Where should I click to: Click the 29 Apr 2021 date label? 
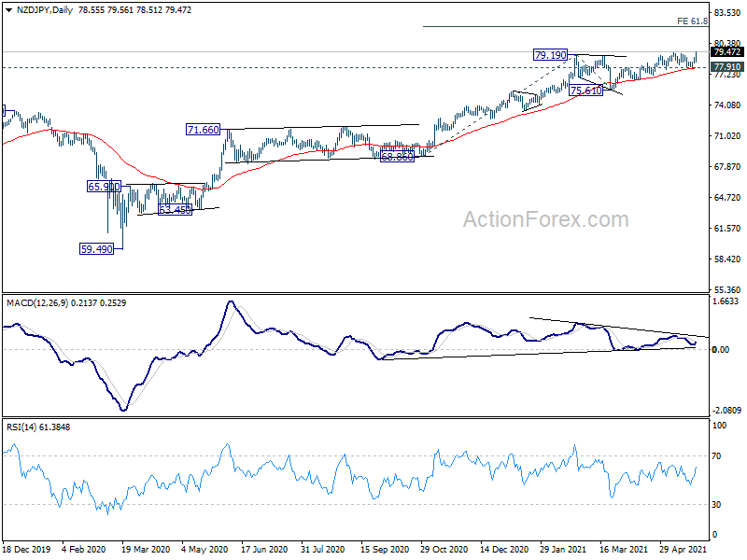(683, 549)
